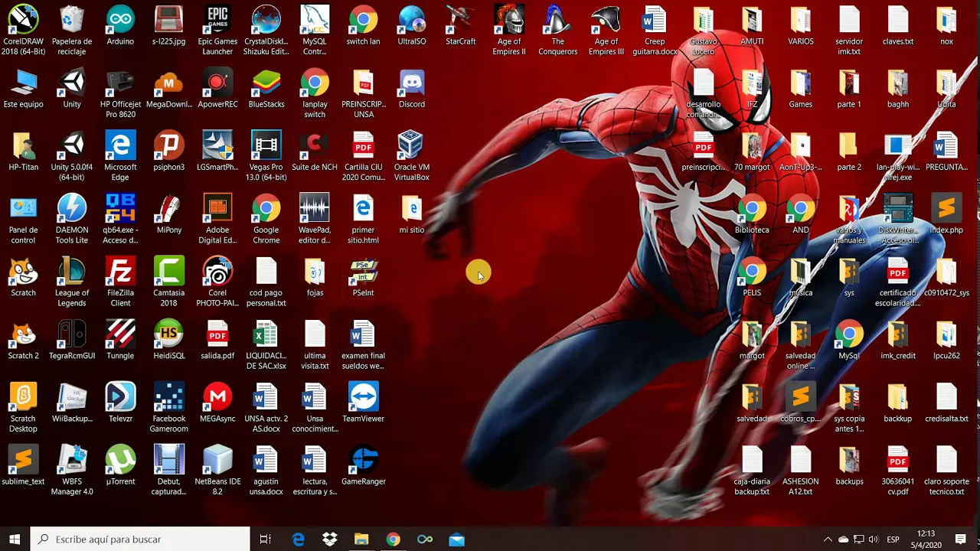
Task: Launch the UltraISO shortcut
Action: (412, 25)
